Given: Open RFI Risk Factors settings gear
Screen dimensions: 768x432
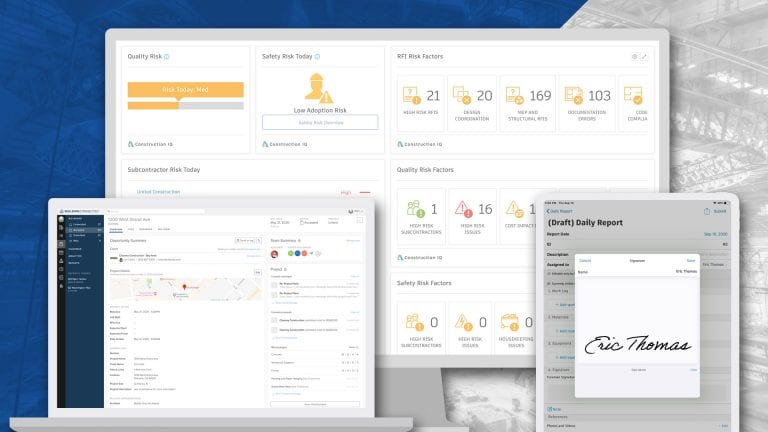Looking at the screenshot, I should pyautogui.click(x=634, y=56).
